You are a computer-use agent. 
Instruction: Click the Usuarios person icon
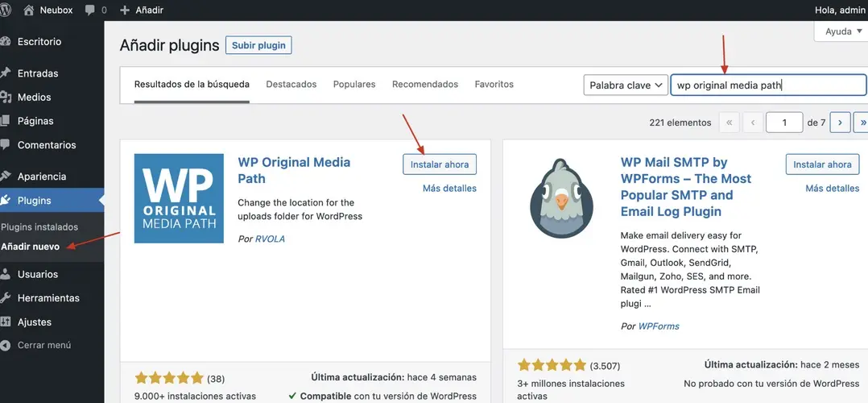[6, 274]
